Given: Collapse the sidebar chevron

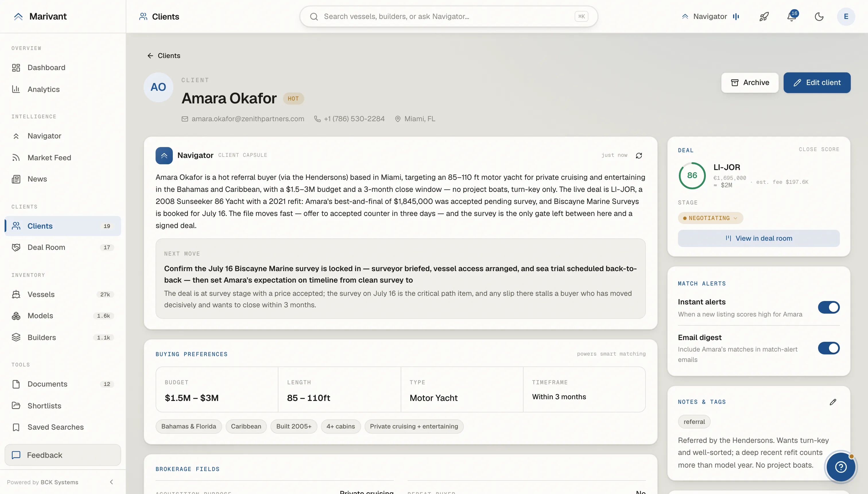Looking at the screenshot, I should tap(111, 482).
